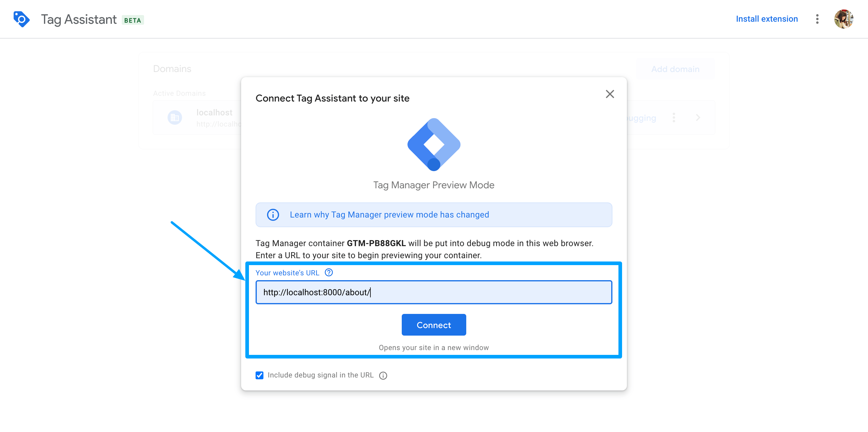Toggle Include debug signal in the URL checkbox
868x432 pixels.
259,375
